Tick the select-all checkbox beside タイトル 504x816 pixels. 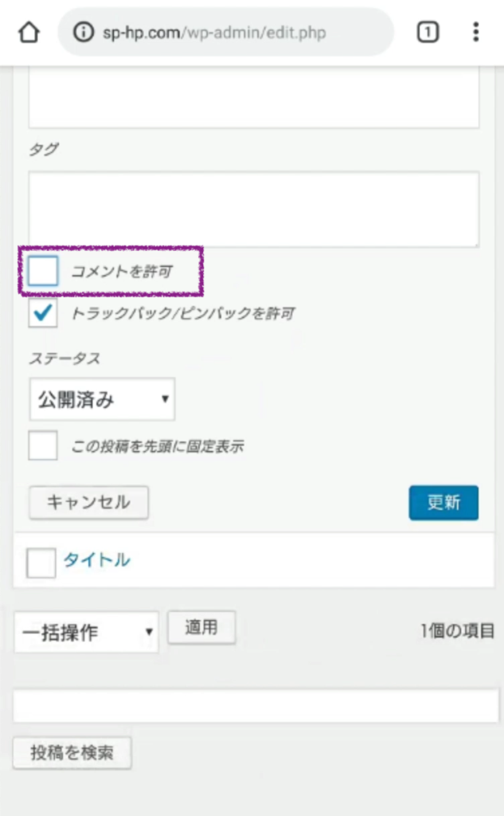click(41, 563)
